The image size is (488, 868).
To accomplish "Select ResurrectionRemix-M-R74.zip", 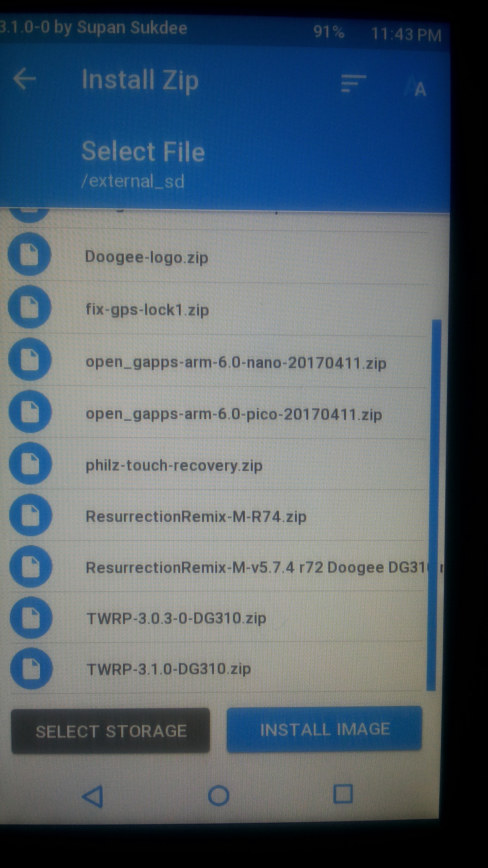I will click(x=196, y=517).
